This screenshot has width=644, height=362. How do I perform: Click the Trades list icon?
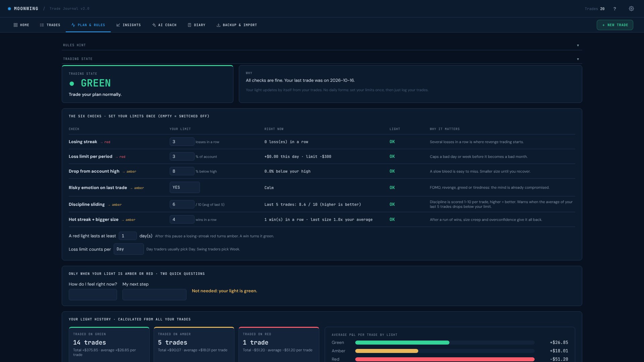pyautogui.click(x=42, y=25)
